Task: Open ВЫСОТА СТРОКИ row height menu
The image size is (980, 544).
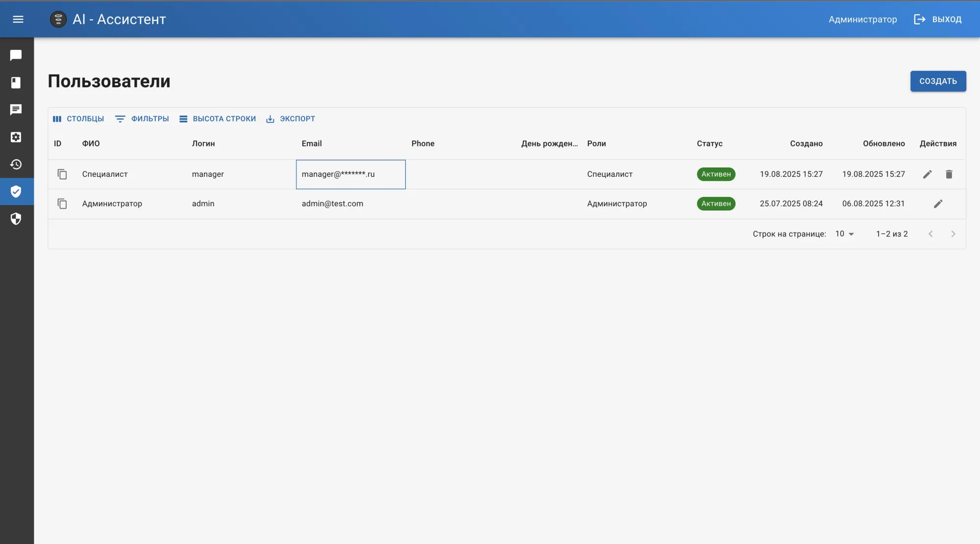Action: click(x=218, y=119)
